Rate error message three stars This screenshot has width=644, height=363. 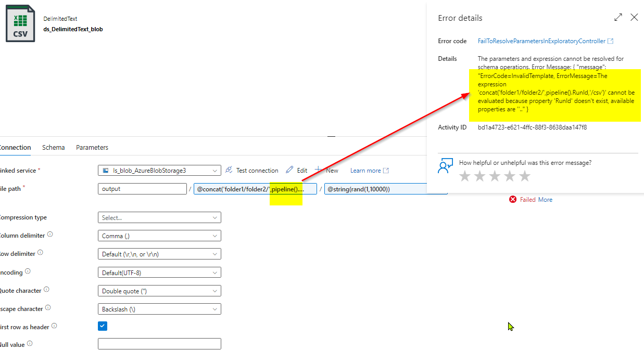click(495, 176)
